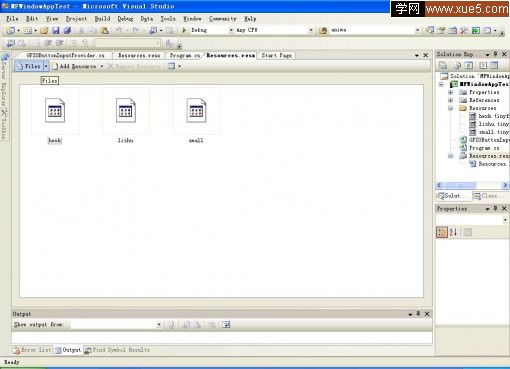The width and height of the screenshot is (510, 369).
Task: Switch to Find Symbol Results tab
Action: (x=117, y=350)
